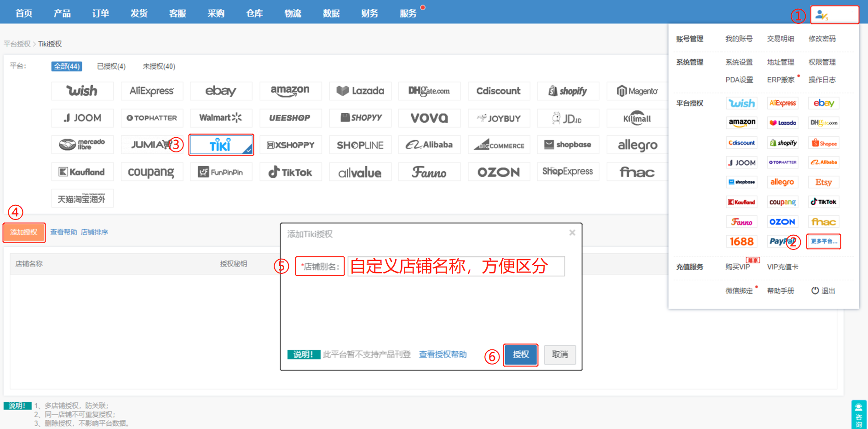Filter platforms by 全部(44) tab
The image size is (868, 429).
pyautogui.click(x=67, y=66)
